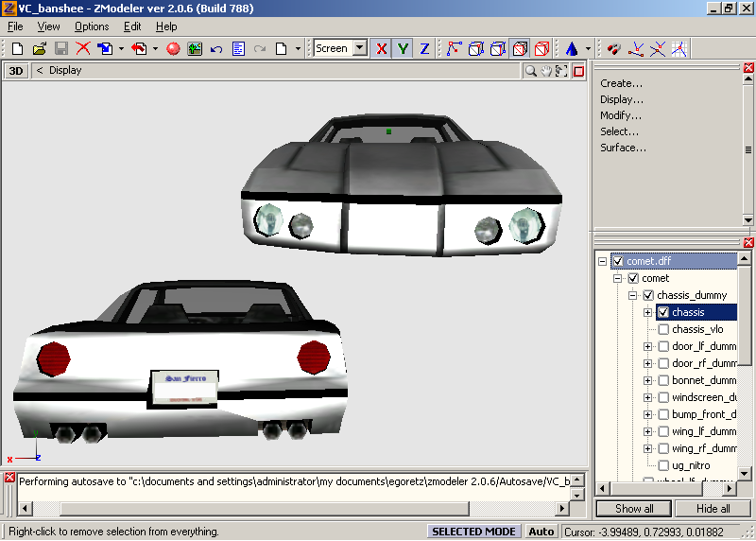
Task: Expand the bonnet_dumm tree node
Action: 648,380
